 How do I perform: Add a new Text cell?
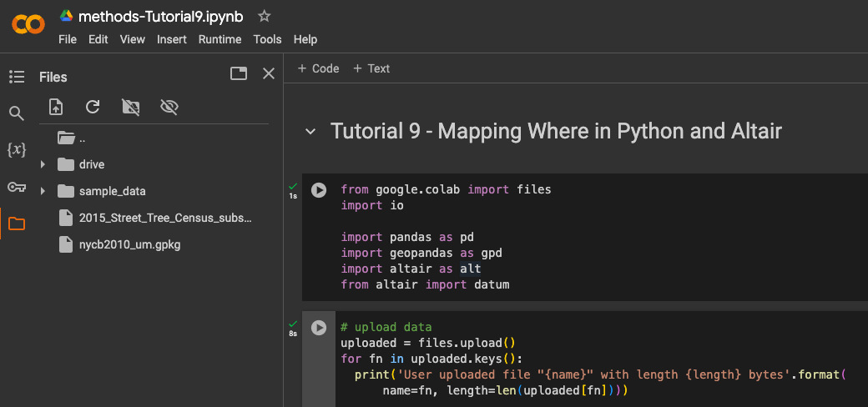371,68
